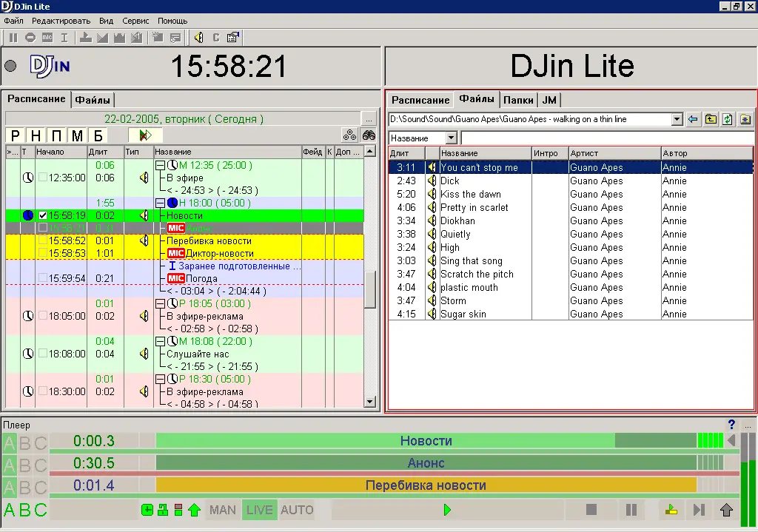
Task: Tick the checkbox beside start time 15:59:54
Action: point(43,277)
